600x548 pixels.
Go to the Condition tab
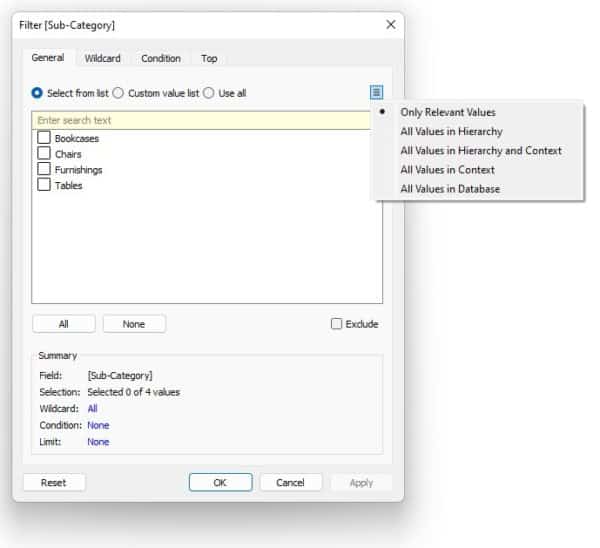161,59
